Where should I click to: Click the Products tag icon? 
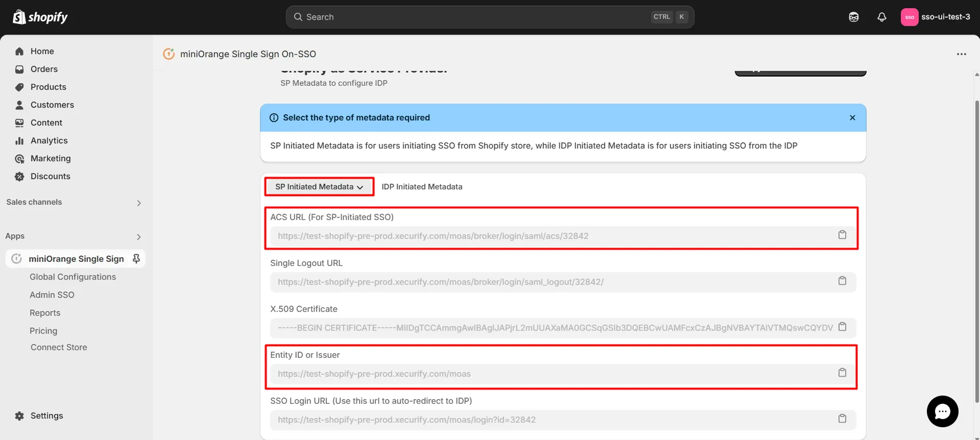(x=19, y=87)
